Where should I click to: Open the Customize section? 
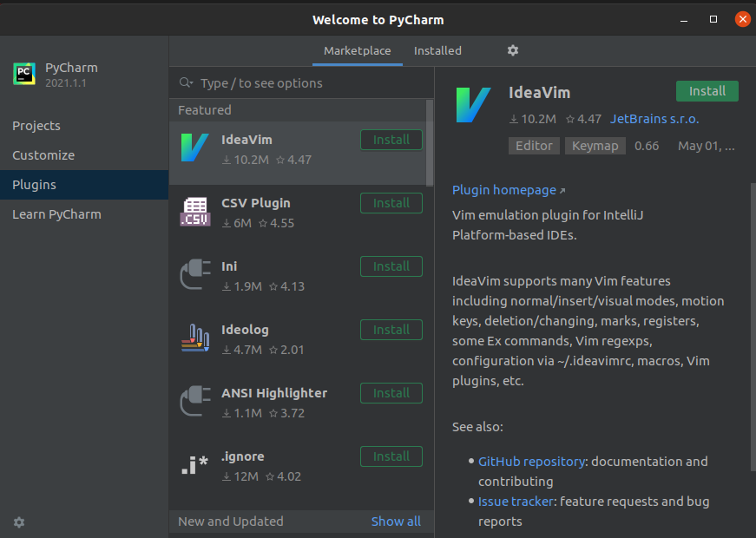tap(84, 155)
